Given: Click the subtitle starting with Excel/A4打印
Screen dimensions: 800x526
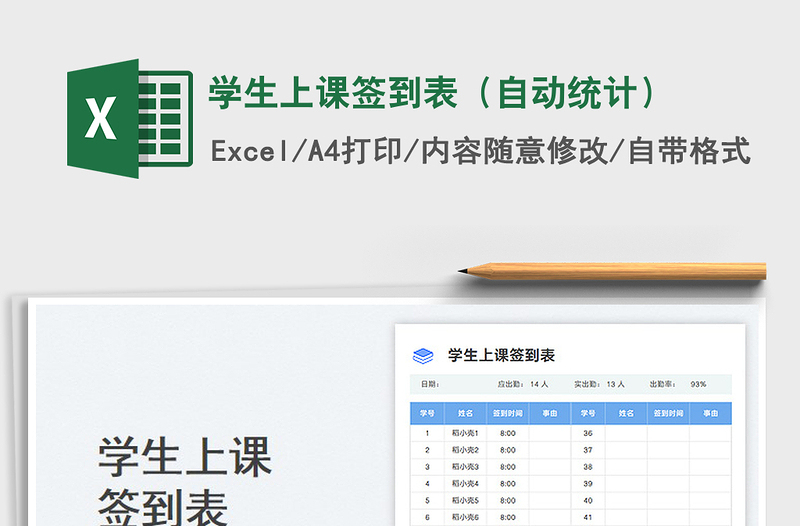Looking at the screenshot, I should tap(480, 151).
